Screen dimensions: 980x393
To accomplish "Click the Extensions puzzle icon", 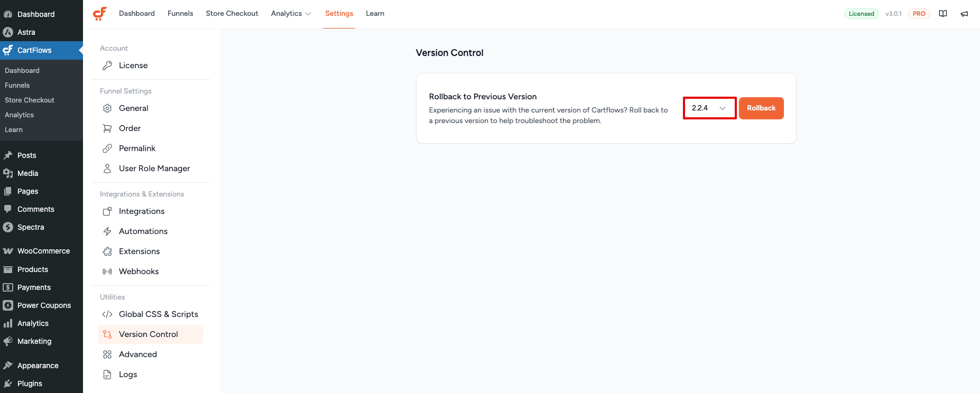I will (x=107, y=251).
